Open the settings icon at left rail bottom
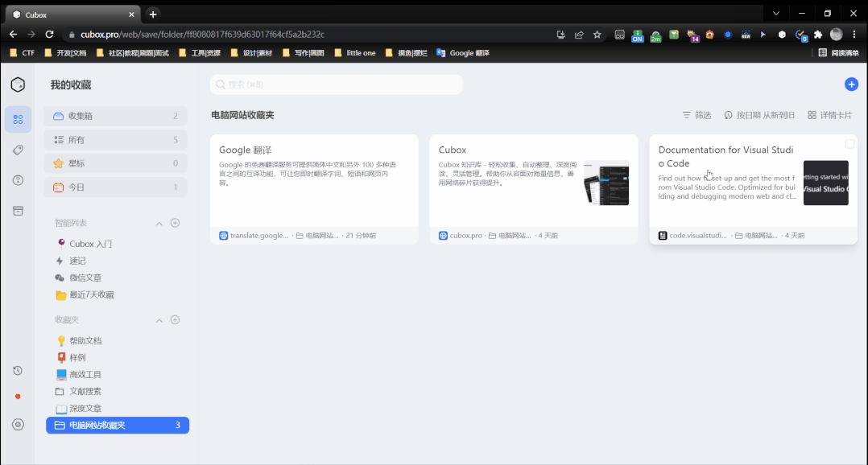868x465 pixels. pos(18,425)
